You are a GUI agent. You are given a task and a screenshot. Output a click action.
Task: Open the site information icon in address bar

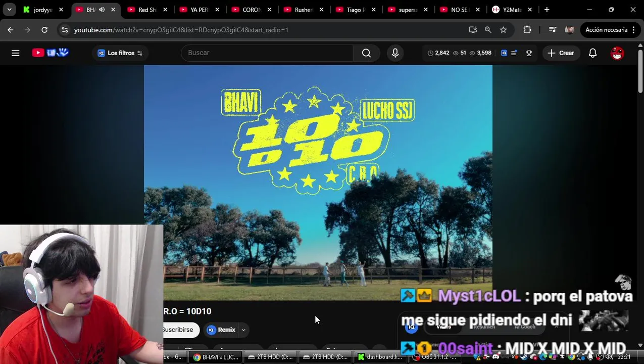click(x=65, y=30)
